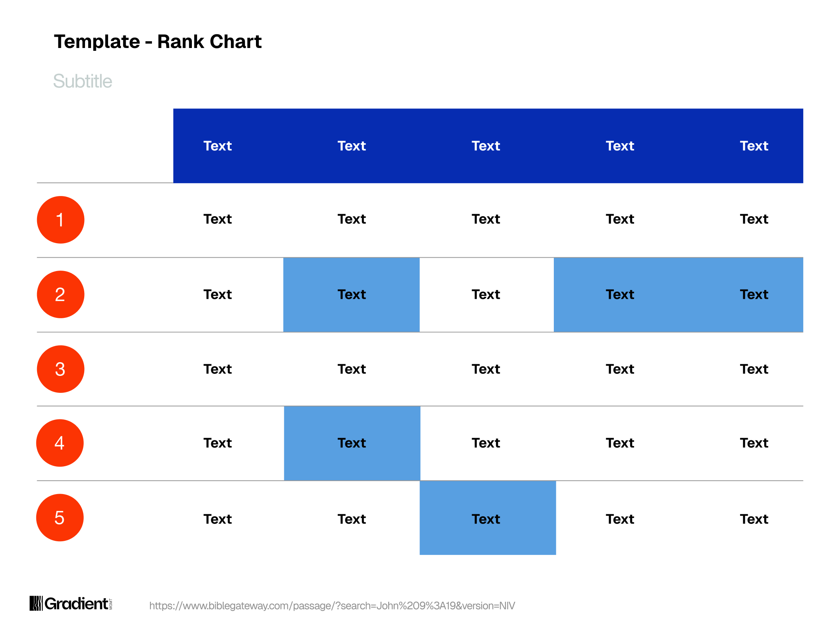Image resolution: width=840 pixels, height=632 pixels.
Task: Click the orange rank 4 circle
Action: point(60,443)
